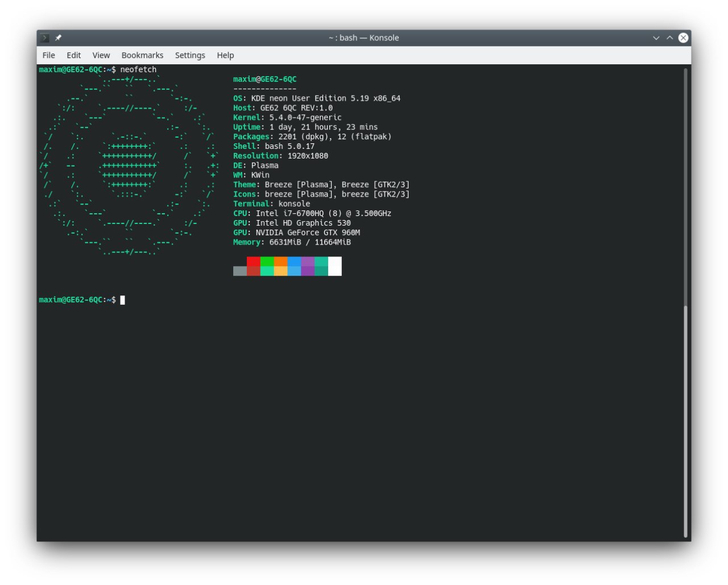Viewport: 728px width, 585px height.
Task: Click the 'GPU: NVIDIA GeForce GTX 960M' line
Action: point(296,233)
